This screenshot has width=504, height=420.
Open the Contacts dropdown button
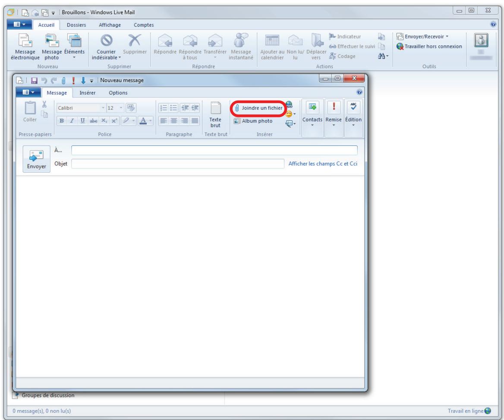tap(312, 118)
